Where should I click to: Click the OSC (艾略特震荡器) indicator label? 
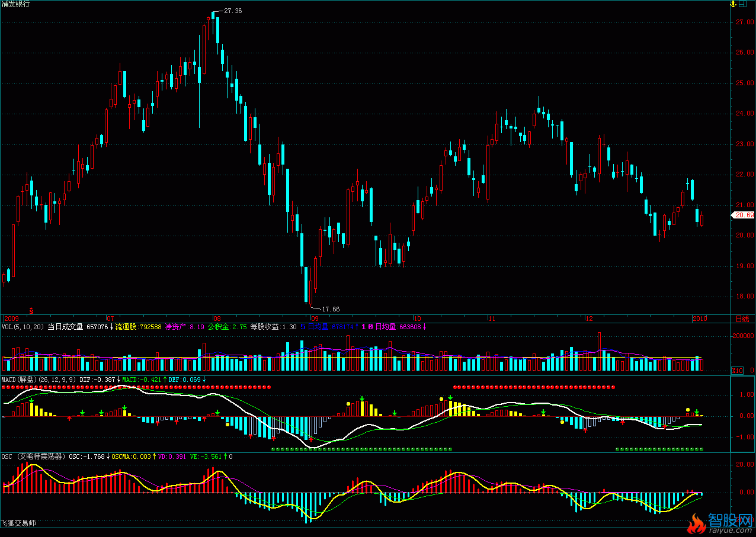click(34, 456)
